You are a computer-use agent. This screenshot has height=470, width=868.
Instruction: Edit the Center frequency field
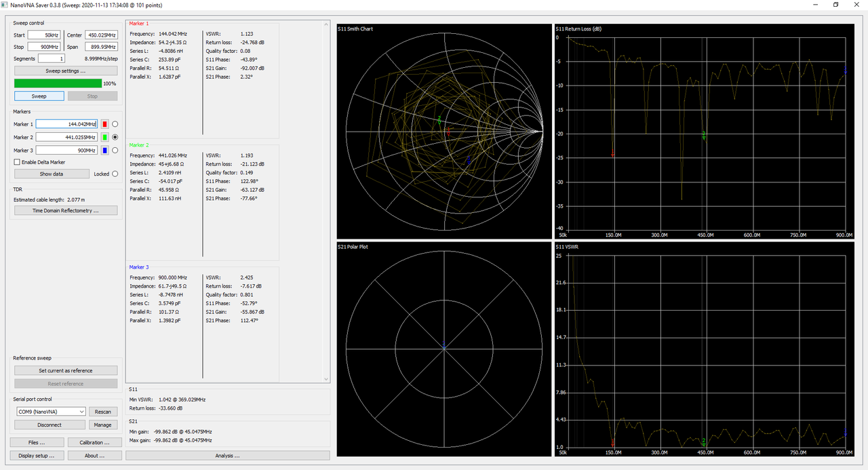[x=101, y=35]
